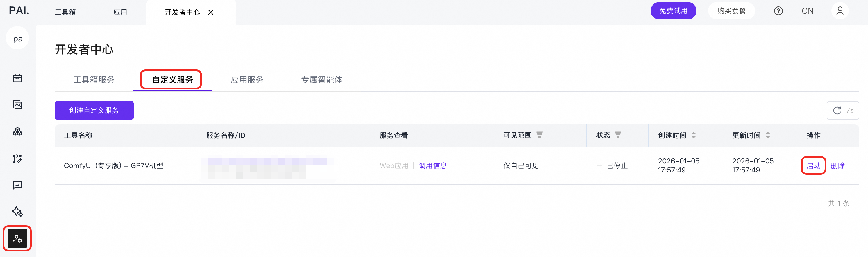Open the 可见范围 filter dropdown

click(540, 135)
